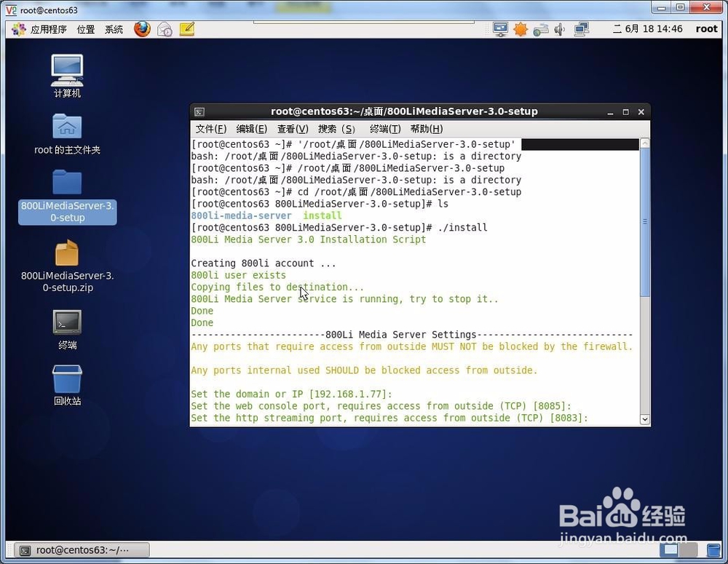The image size is (728, 564).
Task: Open the network connection tray icon
Action: tap(581, 29)
